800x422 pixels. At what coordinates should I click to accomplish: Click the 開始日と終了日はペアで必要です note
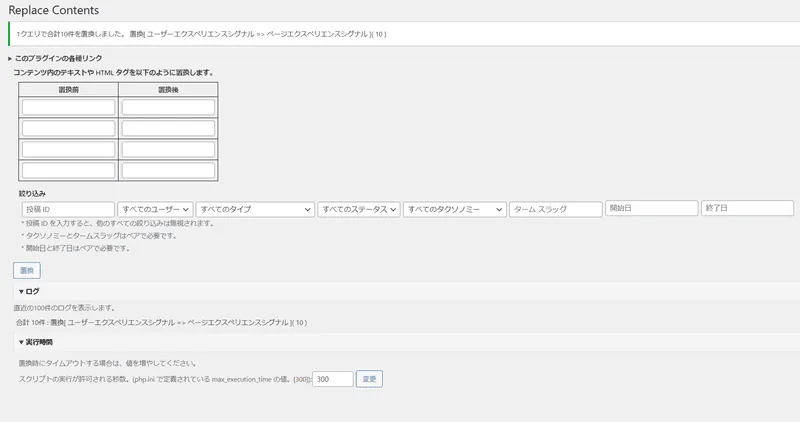(x=76, y=248)
